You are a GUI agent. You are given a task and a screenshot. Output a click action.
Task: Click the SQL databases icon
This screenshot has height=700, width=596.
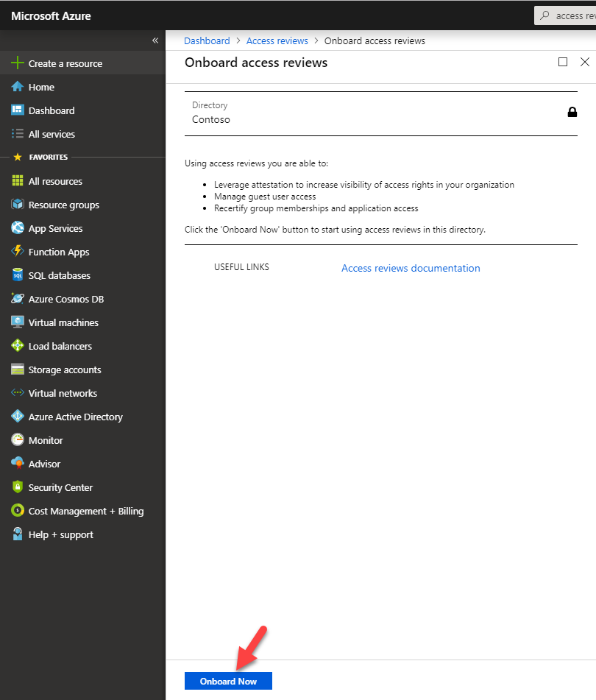click(x=18, y=275)
